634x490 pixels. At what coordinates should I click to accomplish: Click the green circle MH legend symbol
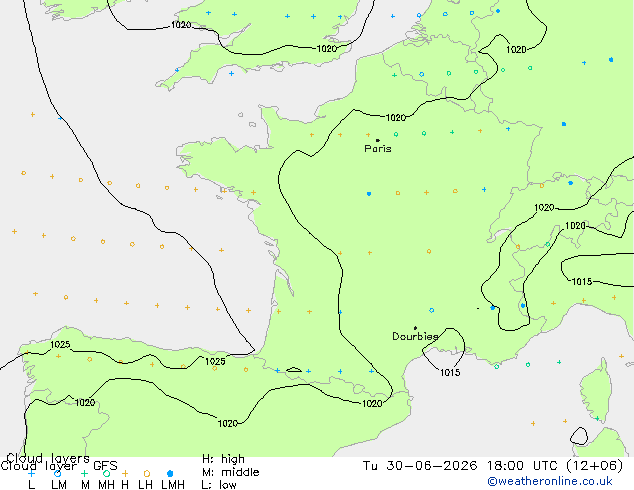coord(106,473)
